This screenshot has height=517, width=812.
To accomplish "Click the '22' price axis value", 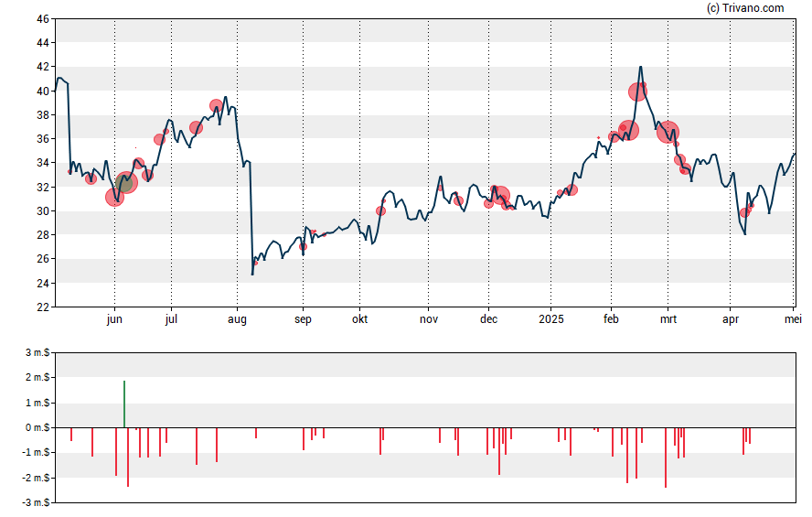I will (43, 307).
